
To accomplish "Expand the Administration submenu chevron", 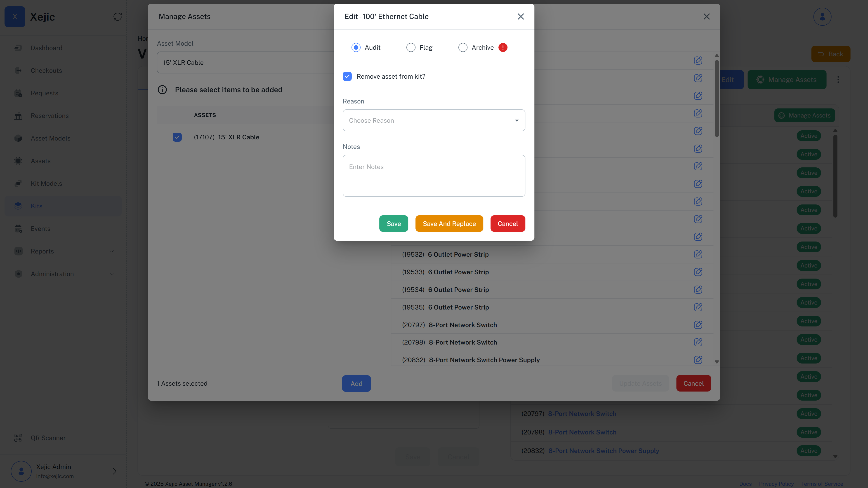I will tap(112, 274).
